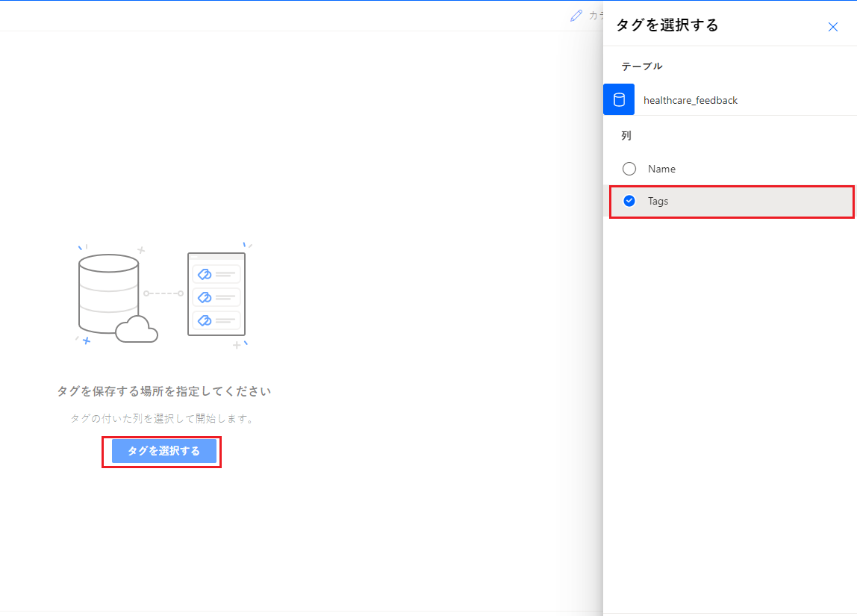Click the database and tags illustration

(163, 296)
